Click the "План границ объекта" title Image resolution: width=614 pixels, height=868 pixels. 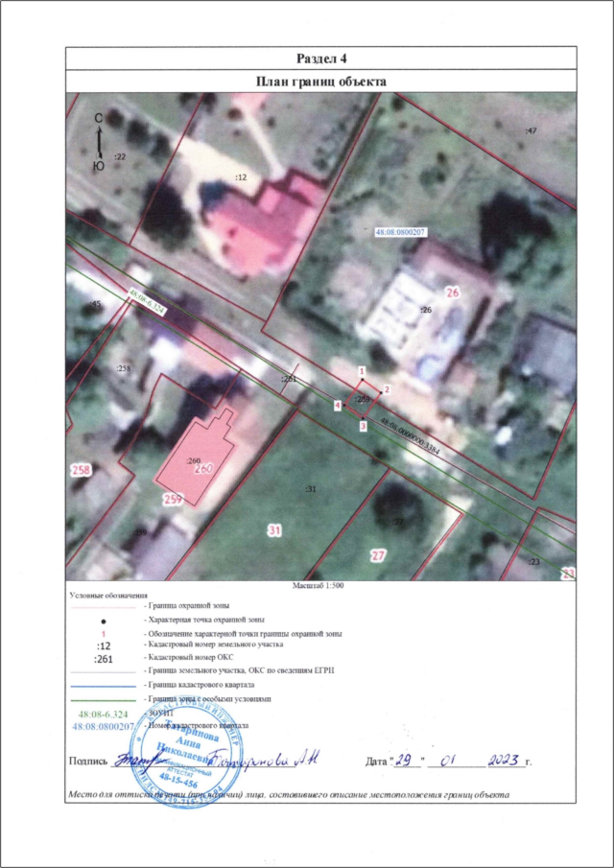(x=319, y=82)
